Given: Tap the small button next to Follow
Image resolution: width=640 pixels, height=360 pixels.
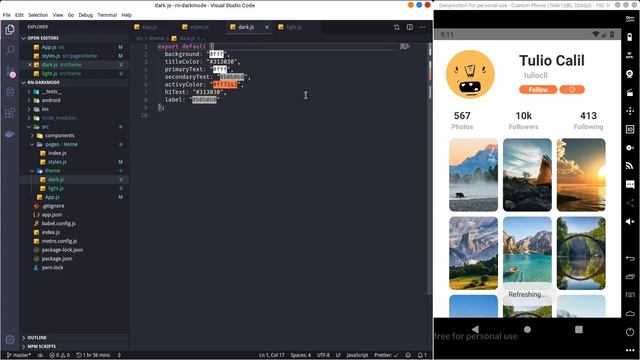Looking at the screenshot, I should [x=572, y=89].
